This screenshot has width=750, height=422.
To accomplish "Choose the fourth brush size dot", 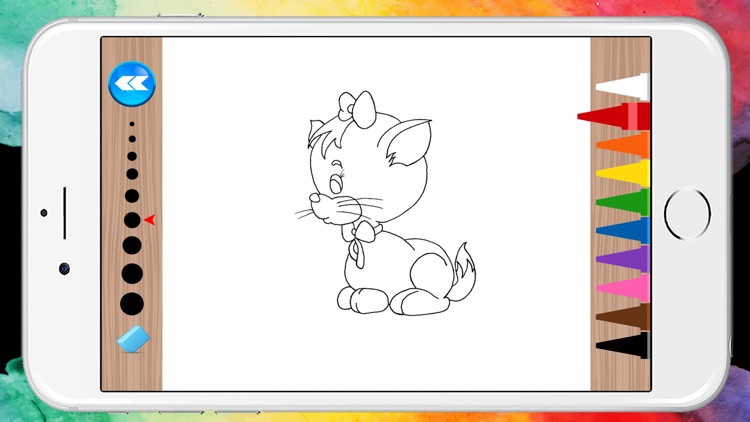I will coord(132,174).
